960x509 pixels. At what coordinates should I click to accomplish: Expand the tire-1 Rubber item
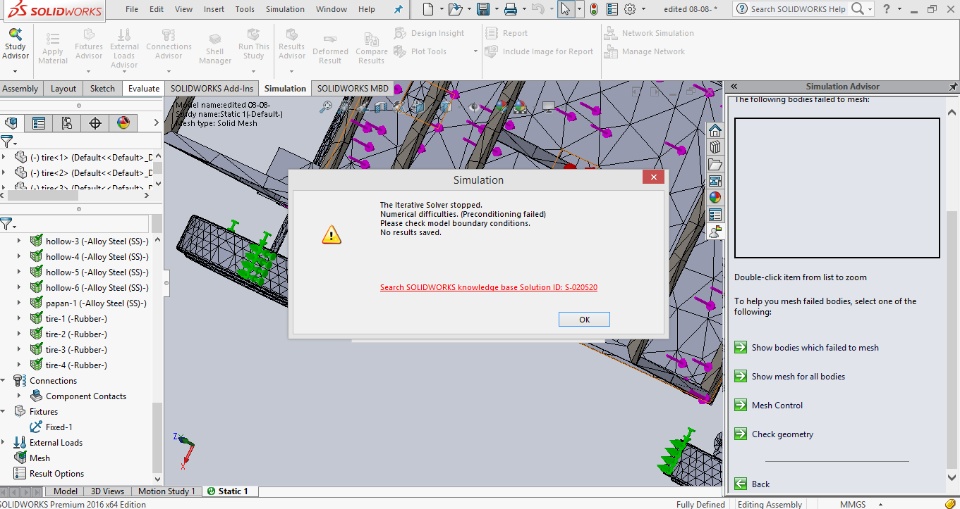[x=18, y=319]
